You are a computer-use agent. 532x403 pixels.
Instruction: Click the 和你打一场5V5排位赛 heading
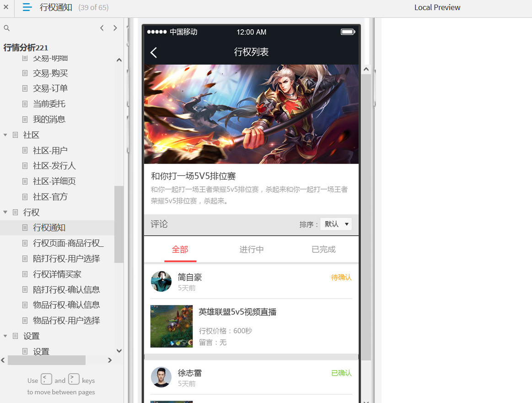tap(193, 176)
